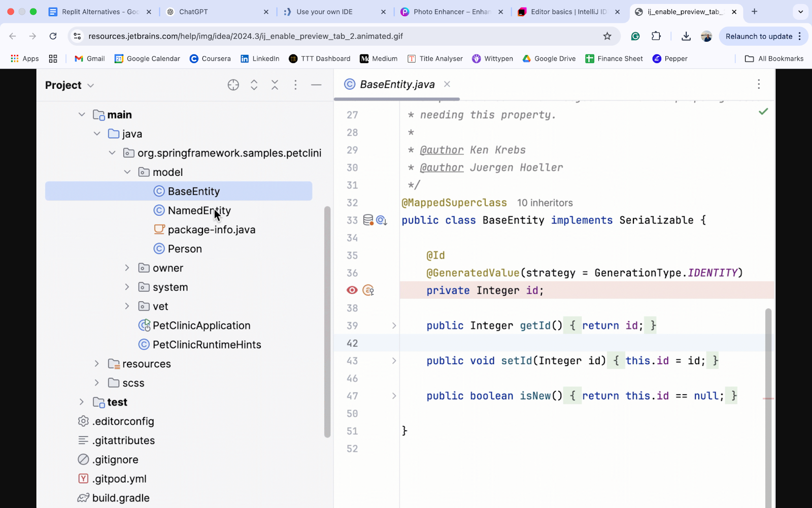
Task: Click the Collapse All icon in Project panel
Action: tap(275, 85)
